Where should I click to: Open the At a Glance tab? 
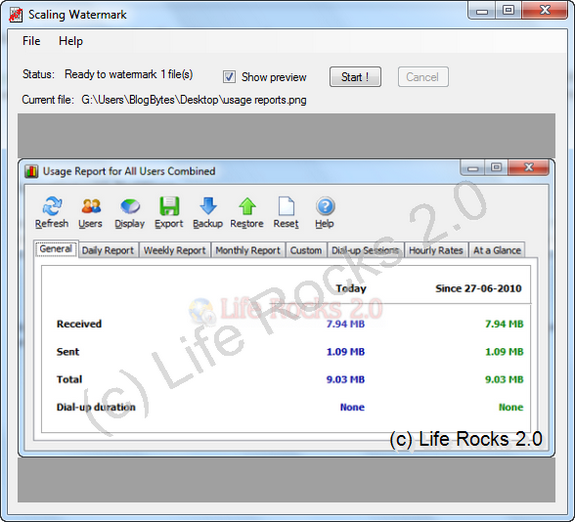497,250
